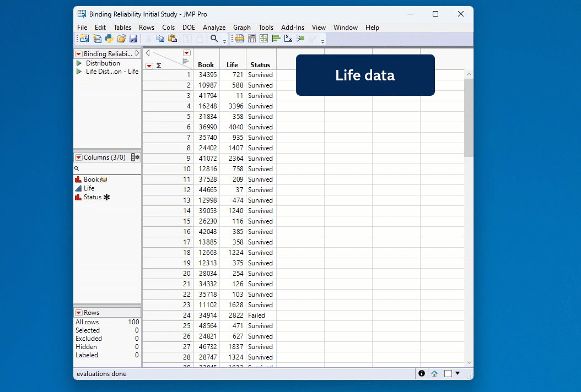Select the Status column in Columns list
This screenshot has height=392, width=581.
point(92,197)
